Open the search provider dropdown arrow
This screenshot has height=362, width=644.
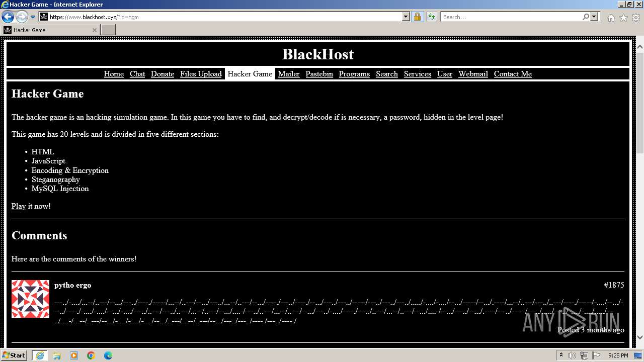point(595,17)
